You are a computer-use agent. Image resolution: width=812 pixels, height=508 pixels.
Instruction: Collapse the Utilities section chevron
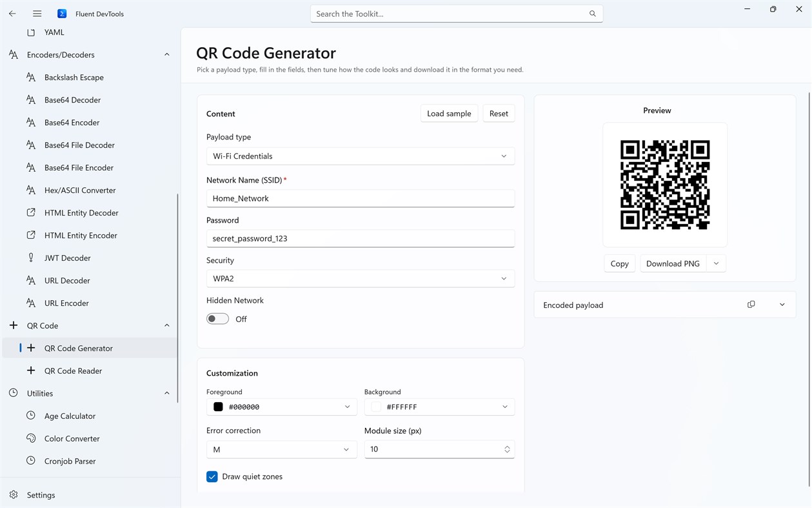pyautogui.click(x=167, y=393)
